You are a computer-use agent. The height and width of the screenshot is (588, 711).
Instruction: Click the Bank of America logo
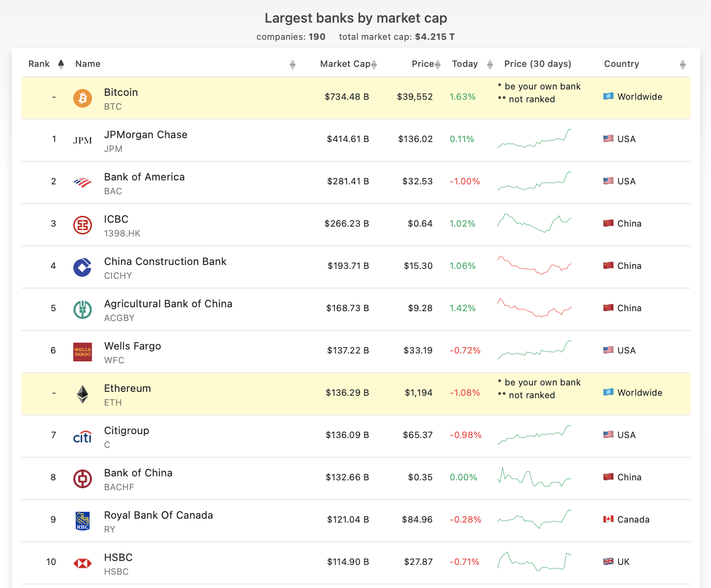[x=82, y=182]
